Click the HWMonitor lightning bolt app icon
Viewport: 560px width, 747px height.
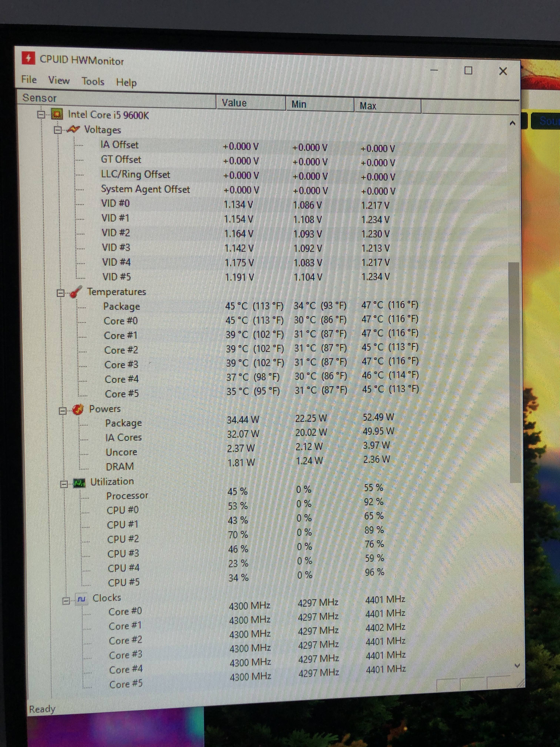pos(29,58)
